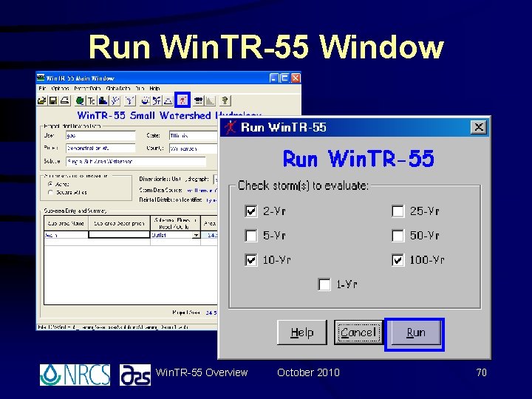Viewport: 532px width, 399px height.
Task: Open the GlobalData menu
Action: (118, 88)
